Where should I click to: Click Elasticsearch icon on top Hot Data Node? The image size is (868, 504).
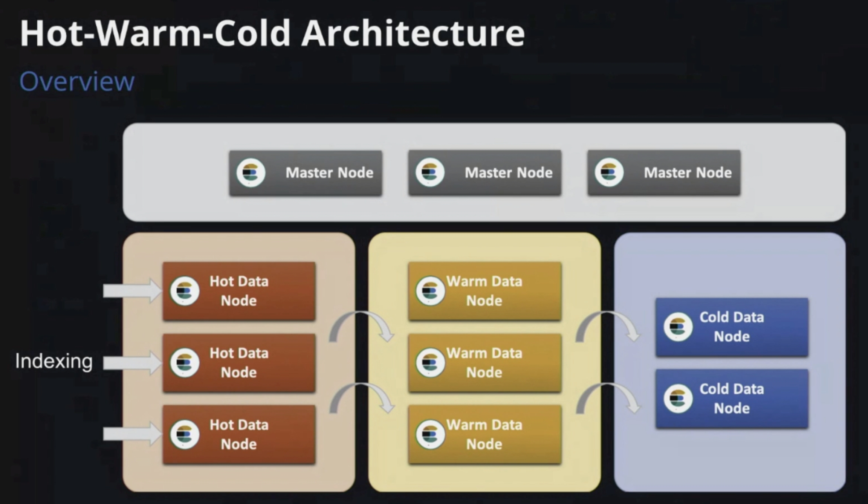pos(185,291)
